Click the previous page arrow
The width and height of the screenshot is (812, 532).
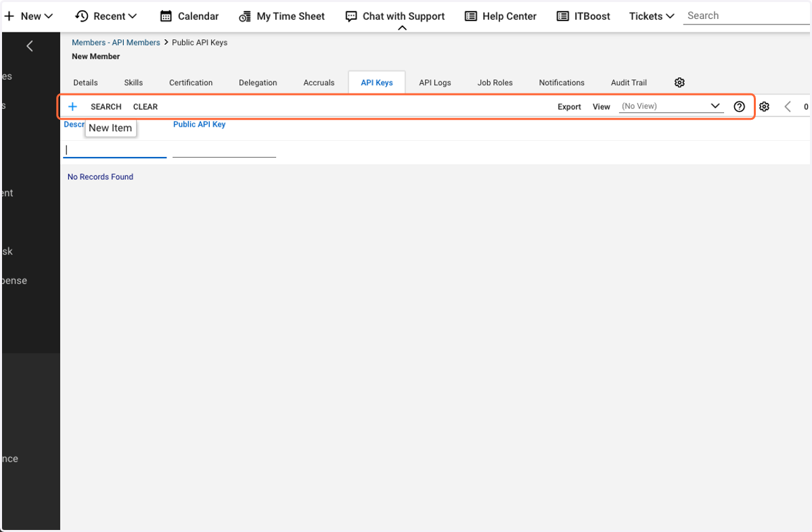click(788, 106)
